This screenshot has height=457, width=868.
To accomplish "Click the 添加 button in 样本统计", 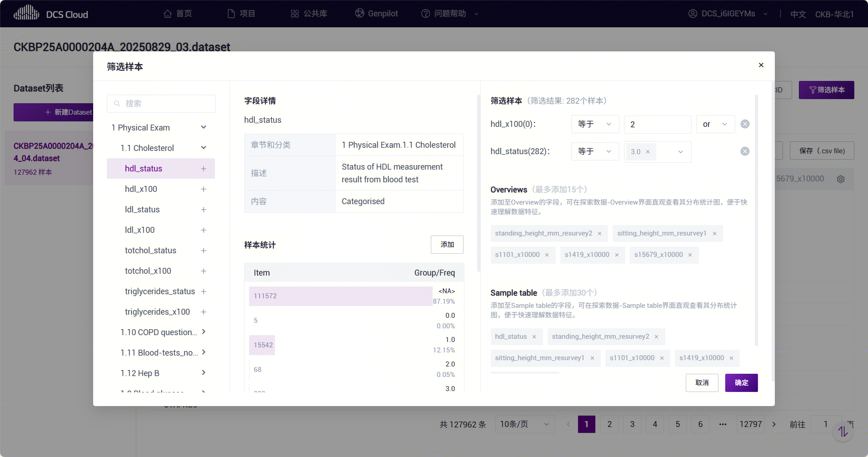I will click(x=447, y=245).
